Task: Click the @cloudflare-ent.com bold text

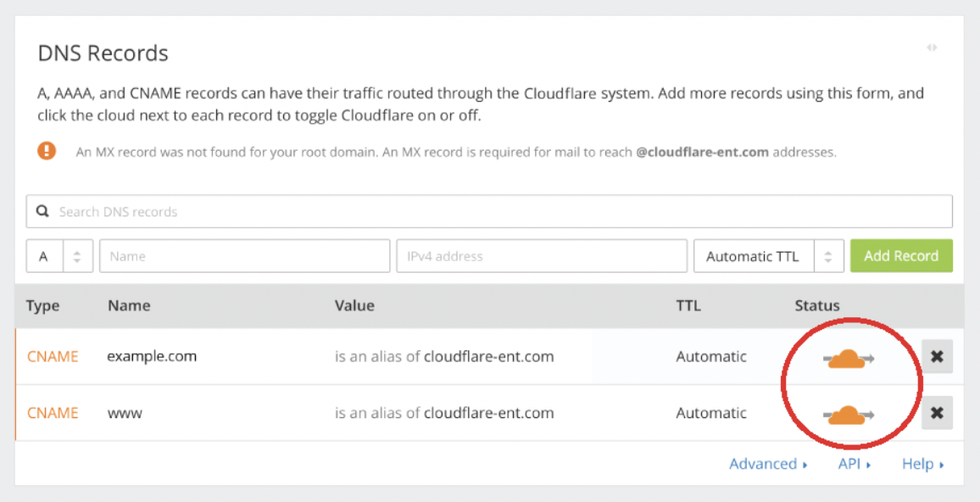Action: point(703,152)
